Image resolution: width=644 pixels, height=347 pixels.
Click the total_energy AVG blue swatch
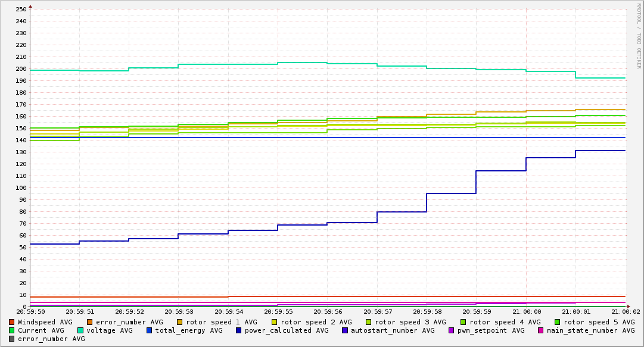(150, 330)
